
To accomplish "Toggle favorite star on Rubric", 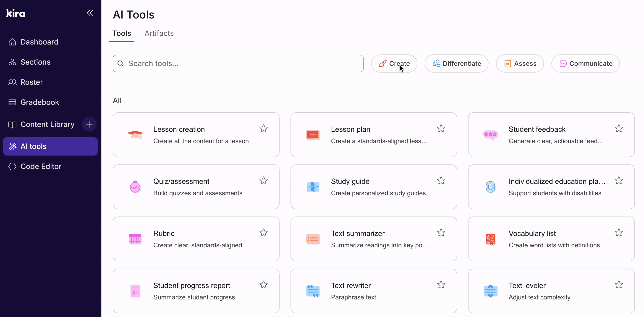I will 264,233.
